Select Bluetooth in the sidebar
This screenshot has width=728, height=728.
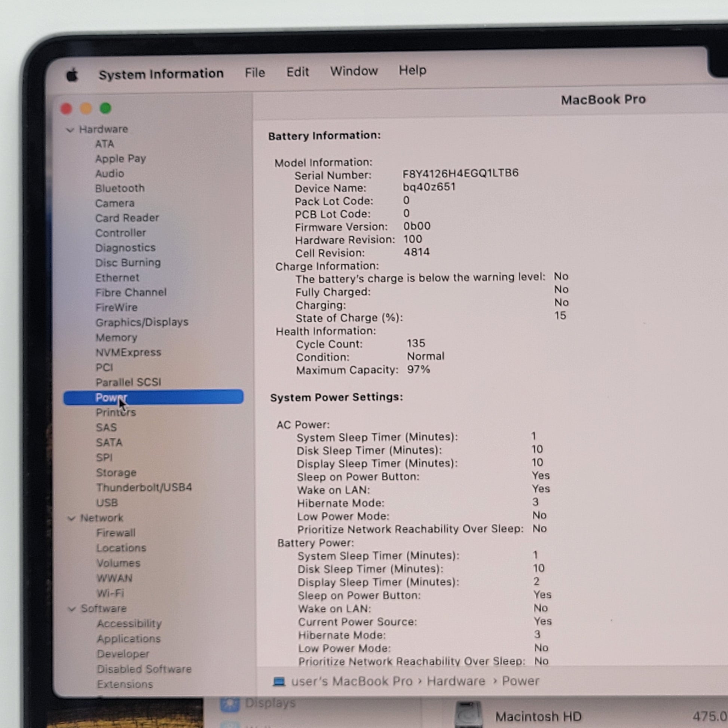click(120, 189)
